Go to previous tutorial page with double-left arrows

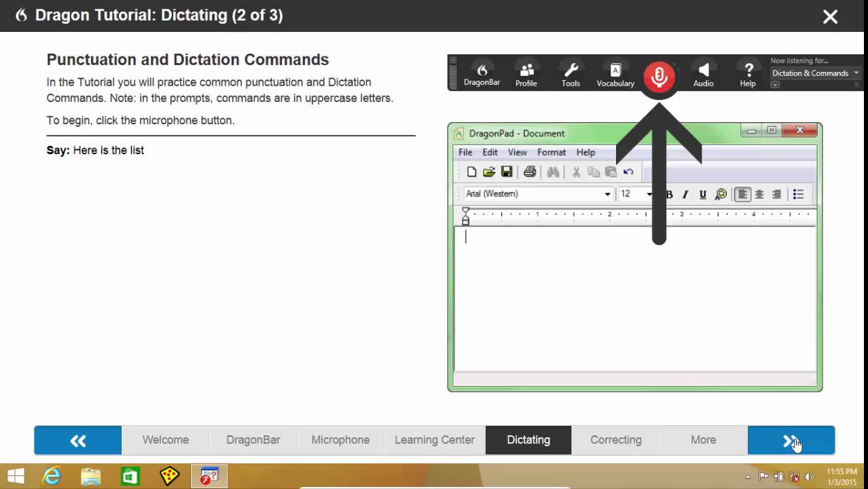click(78, 440)
